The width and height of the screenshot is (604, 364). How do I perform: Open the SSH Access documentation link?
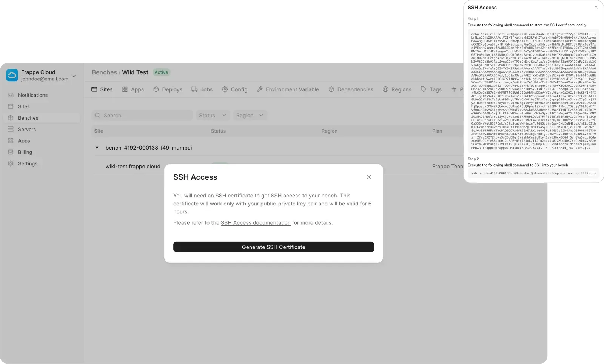pos(255,222)
